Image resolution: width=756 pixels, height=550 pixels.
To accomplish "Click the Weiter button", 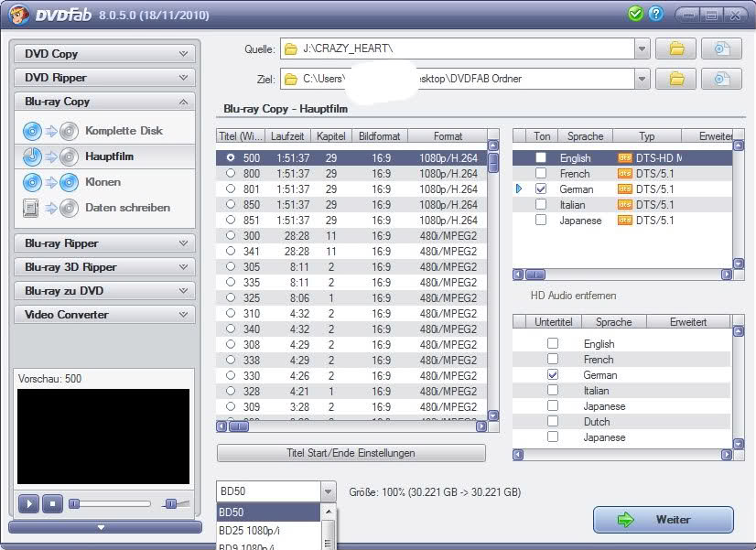I will (x=663, y=520).
